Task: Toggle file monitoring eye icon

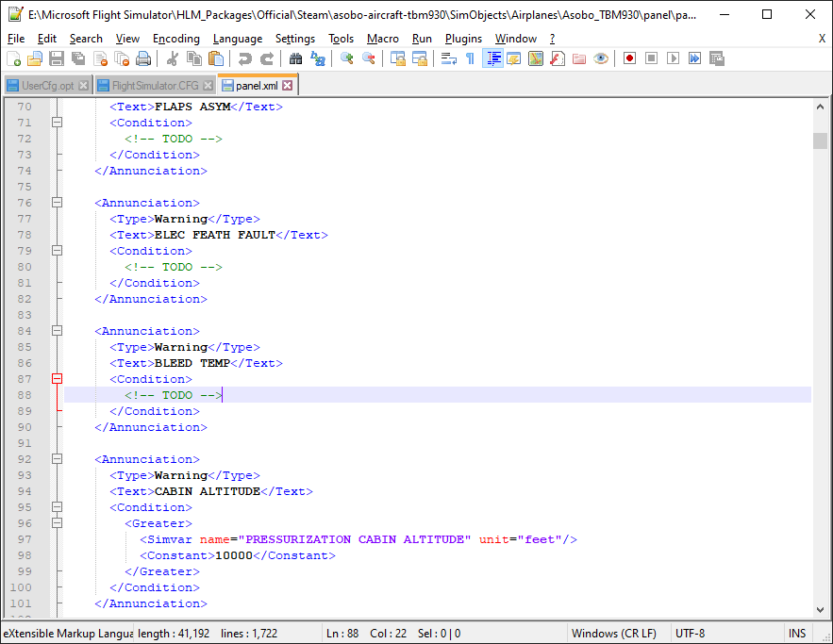Action: 601,58
